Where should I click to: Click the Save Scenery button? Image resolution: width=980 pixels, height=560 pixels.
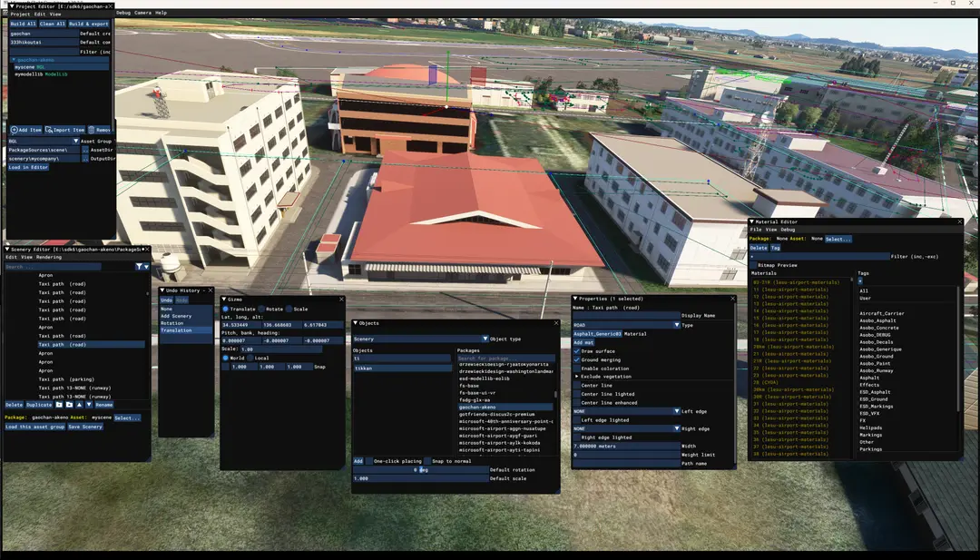pyautogui.click(x=85, y=427)
